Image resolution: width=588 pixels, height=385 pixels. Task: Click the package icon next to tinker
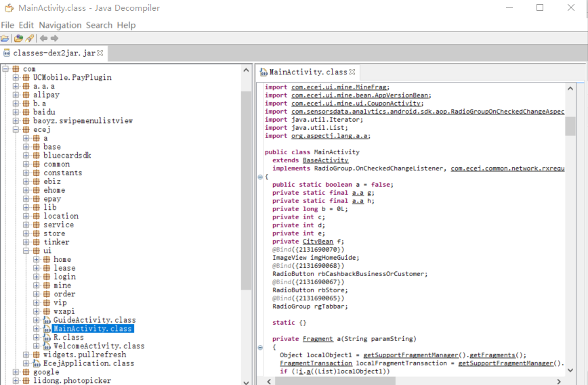coord(36,242)
